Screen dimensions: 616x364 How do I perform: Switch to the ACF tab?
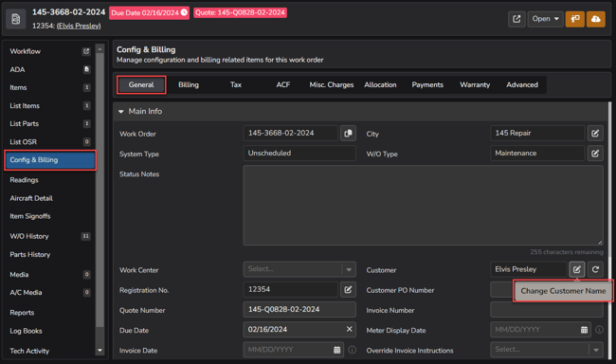282,85
